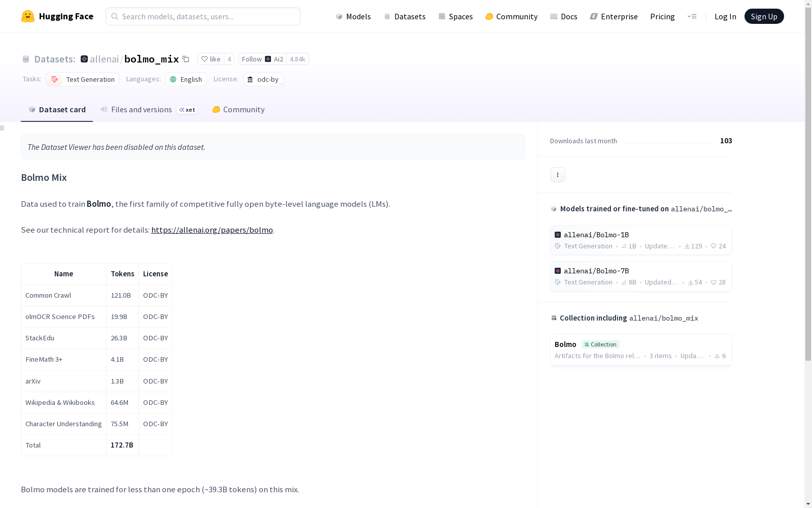Toggle the table of contents sidebar icon

[3, 128]
